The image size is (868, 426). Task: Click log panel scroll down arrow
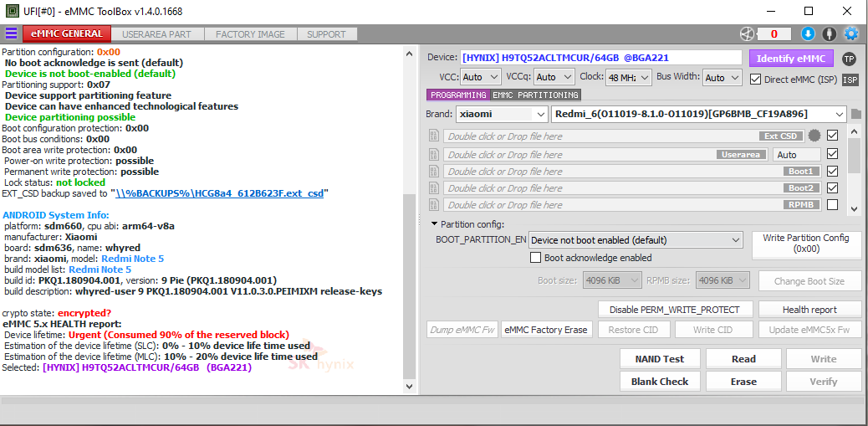click(x=409, y=386)
